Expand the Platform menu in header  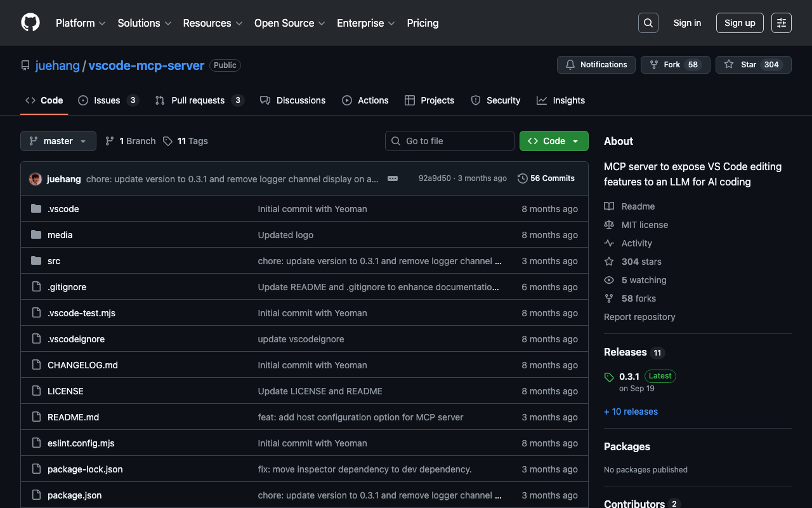[81, 23]
